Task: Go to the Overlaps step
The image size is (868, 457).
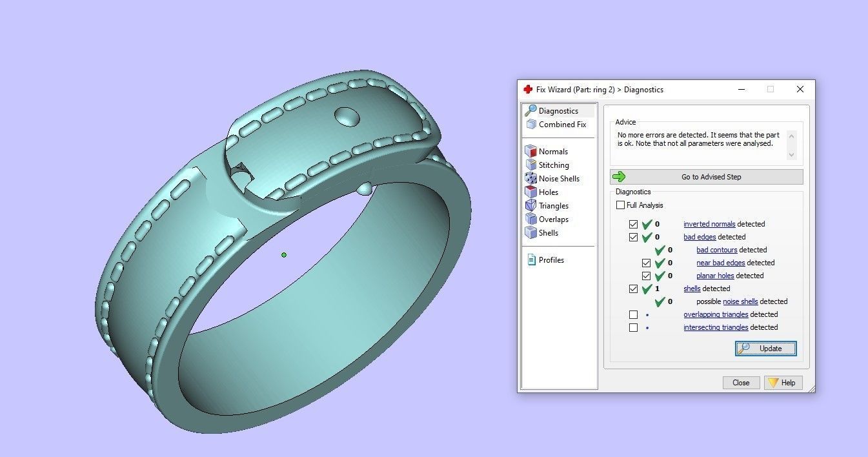Action: pyautogui.click(x=554, y=219)
